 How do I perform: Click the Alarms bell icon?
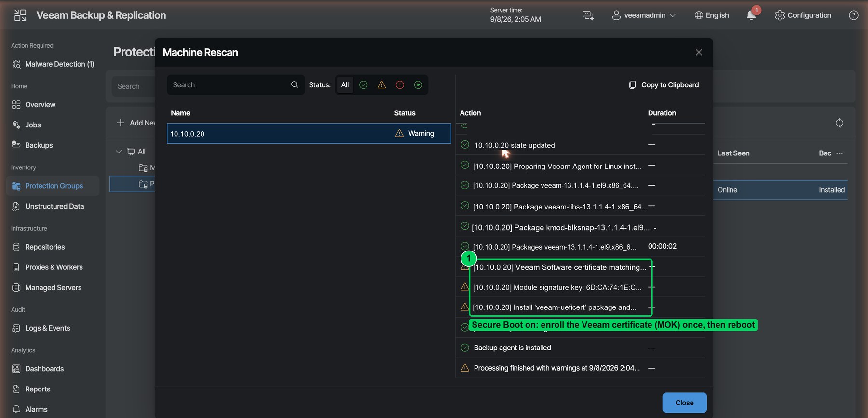(x=16, y=409)
